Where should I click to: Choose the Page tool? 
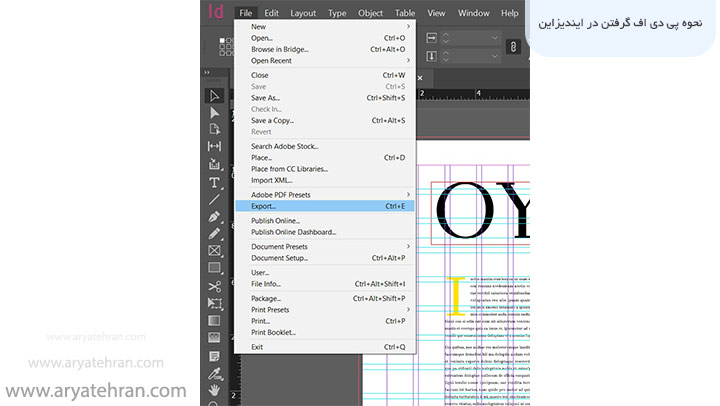click(214, 129)
